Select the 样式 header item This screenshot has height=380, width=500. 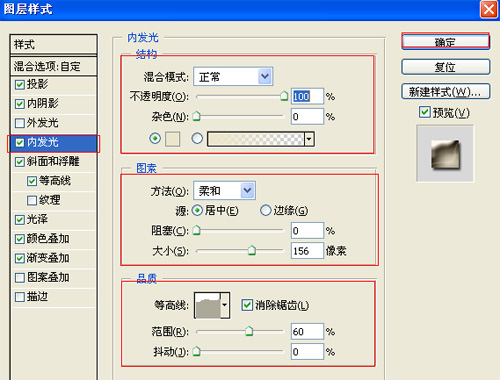pyautogui.click(x=53, y=44)
